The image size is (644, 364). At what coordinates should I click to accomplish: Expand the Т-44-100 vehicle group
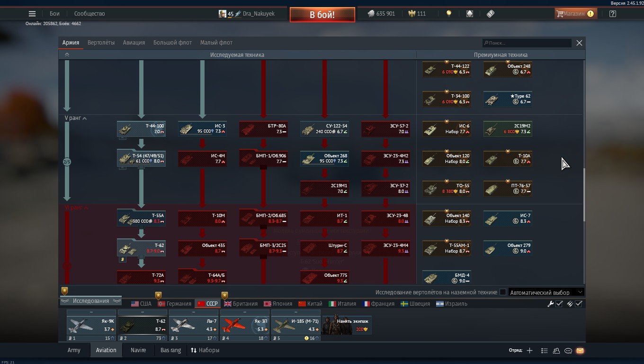[122, 138]
